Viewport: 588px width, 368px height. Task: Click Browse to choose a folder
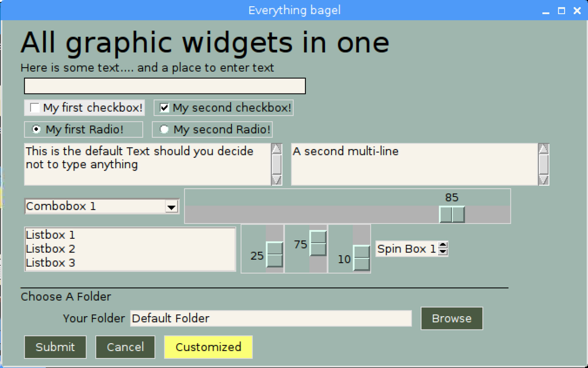[x=451, y=318]
